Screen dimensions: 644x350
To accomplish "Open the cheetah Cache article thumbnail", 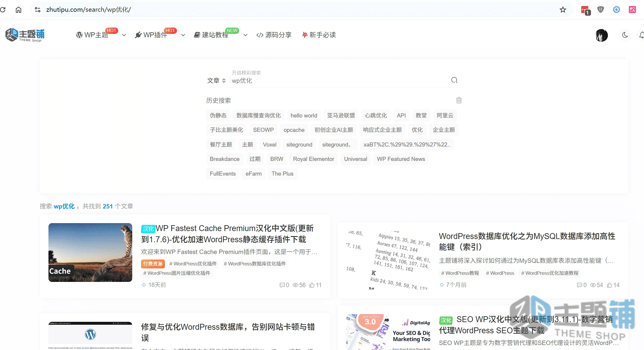I will click(90, 253).
